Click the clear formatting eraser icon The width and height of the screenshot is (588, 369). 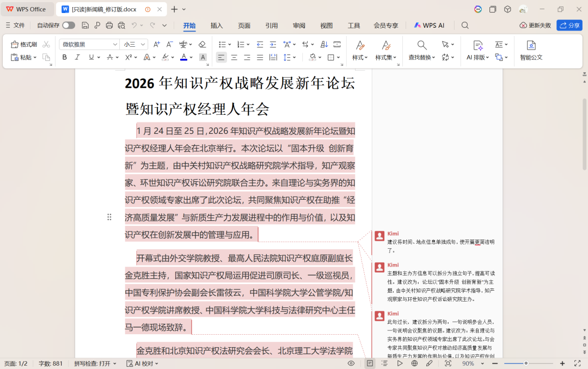tap(202, 44)
